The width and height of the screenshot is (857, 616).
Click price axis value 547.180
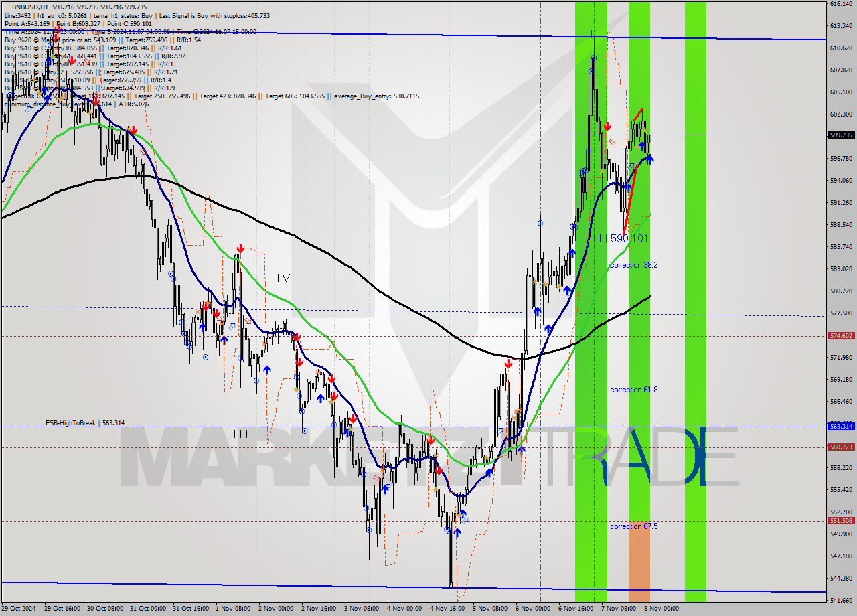pyautogui.click(x=841, y=556)
